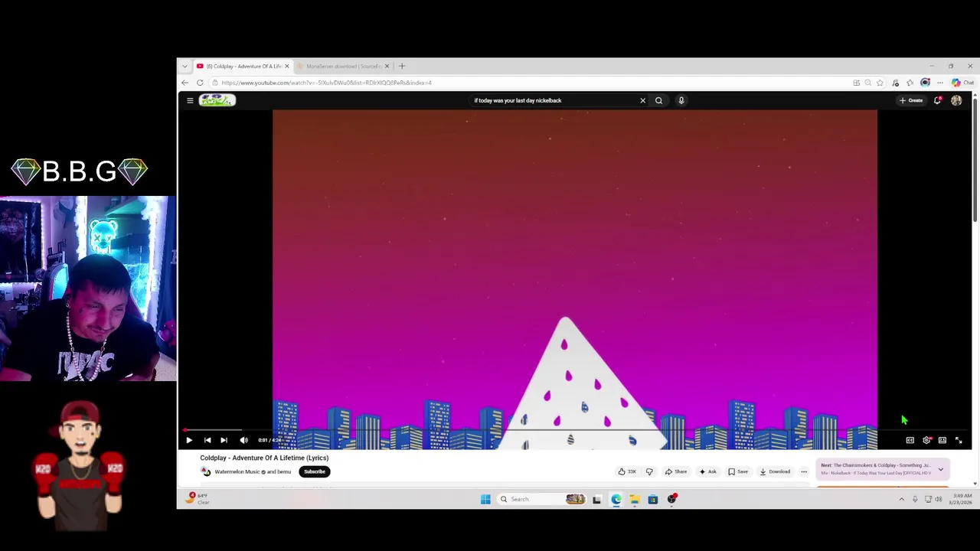Clear the YouTube search text
Screen dimensions: 980x551
pos(642,100)
